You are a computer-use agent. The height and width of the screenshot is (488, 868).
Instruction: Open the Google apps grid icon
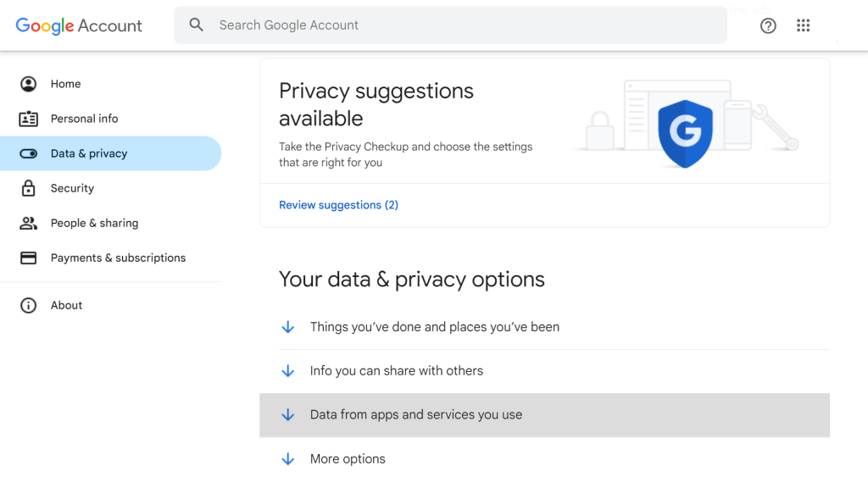(803, 25)
